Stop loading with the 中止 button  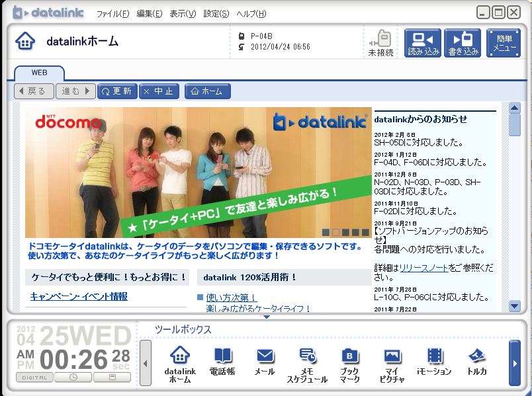click(159, 91)
